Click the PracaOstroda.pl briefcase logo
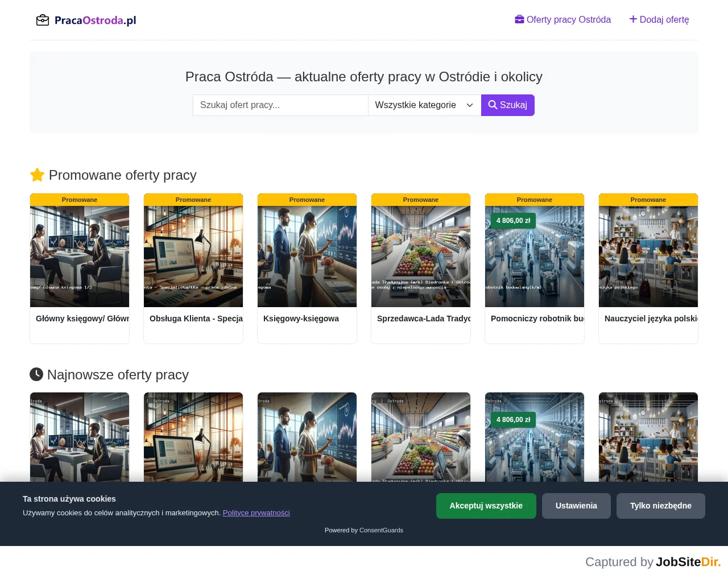Viewport: 728px width, 579px height. click(x=86, y=20)
